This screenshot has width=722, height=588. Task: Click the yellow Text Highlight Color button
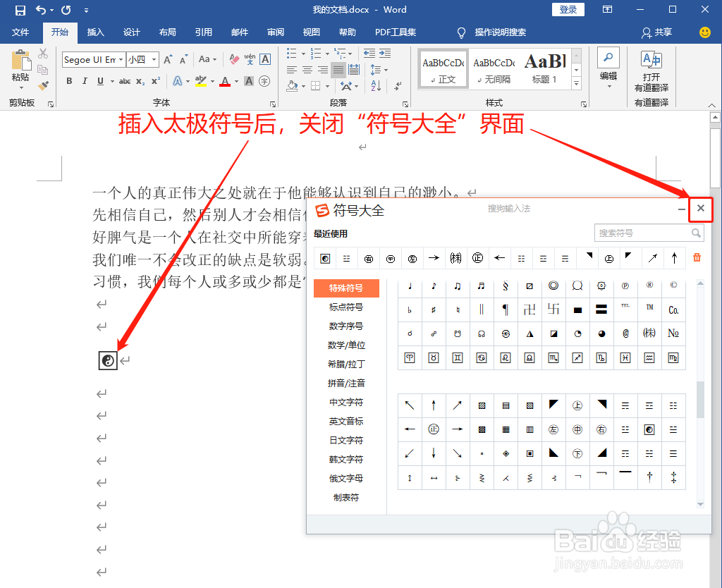click(x=201, y=82)
